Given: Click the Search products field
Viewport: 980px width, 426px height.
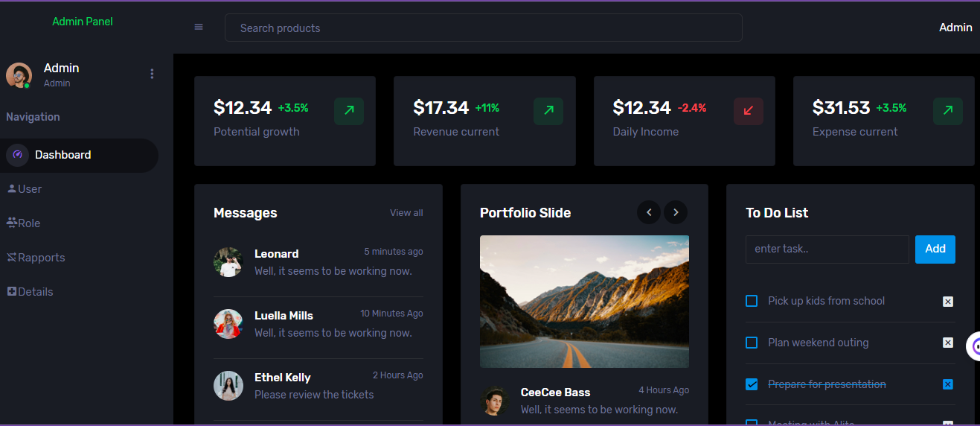Looking at the screenshot, I should (x=484, y=28).
